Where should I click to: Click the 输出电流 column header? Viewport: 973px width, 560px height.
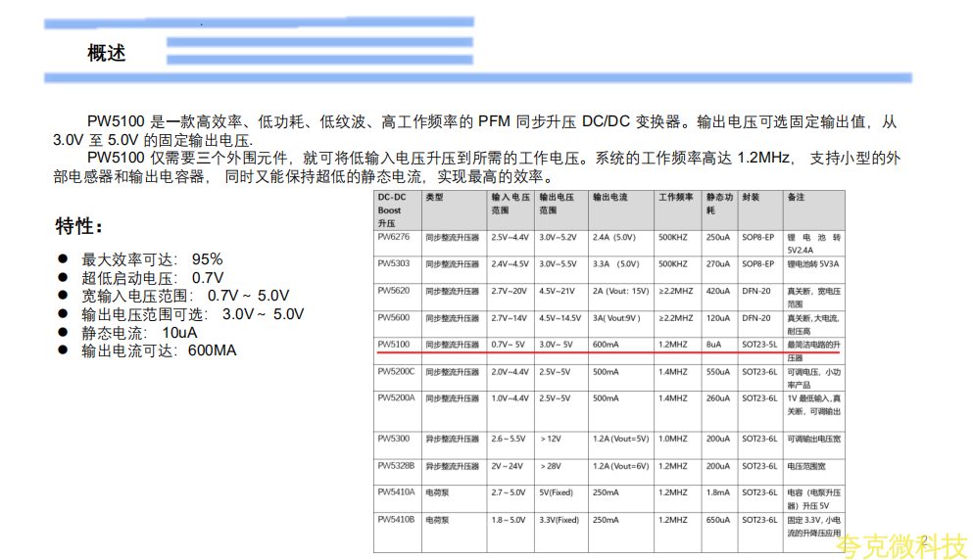[x=609, y=197]
